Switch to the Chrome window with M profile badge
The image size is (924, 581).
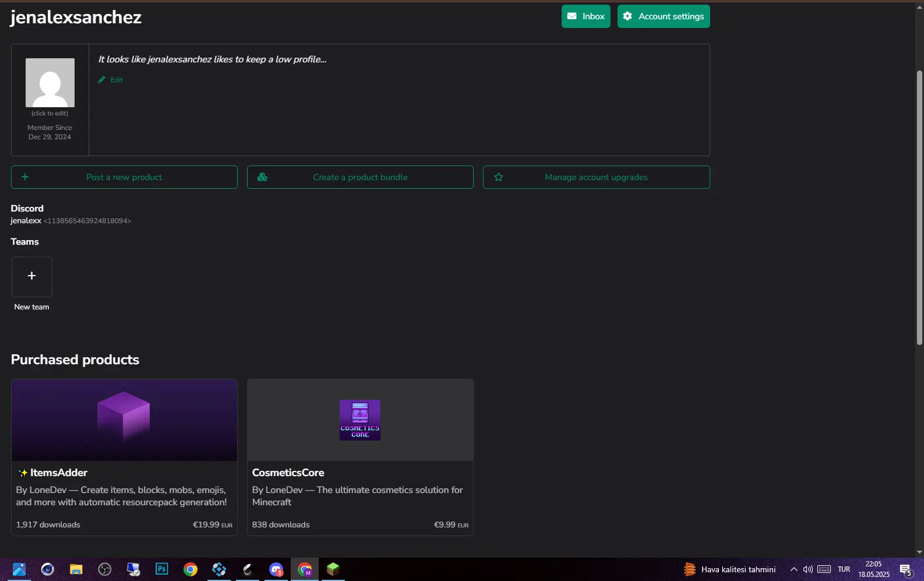point(305,569)
